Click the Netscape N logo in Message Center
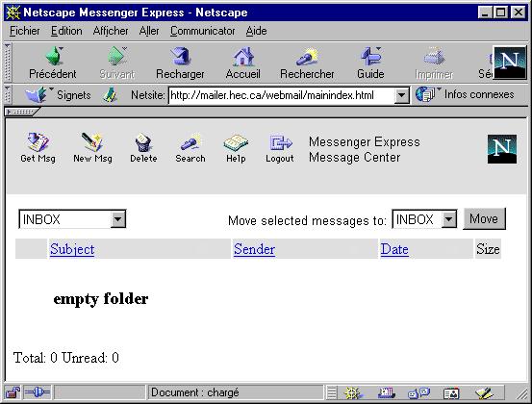 (502, 149)
